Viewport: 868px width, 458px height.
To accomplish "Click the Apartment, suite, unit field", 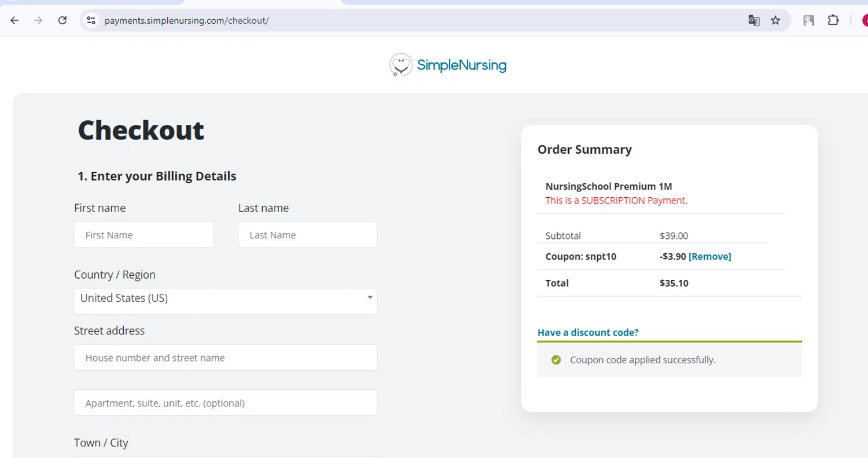I will click(226, 402).
